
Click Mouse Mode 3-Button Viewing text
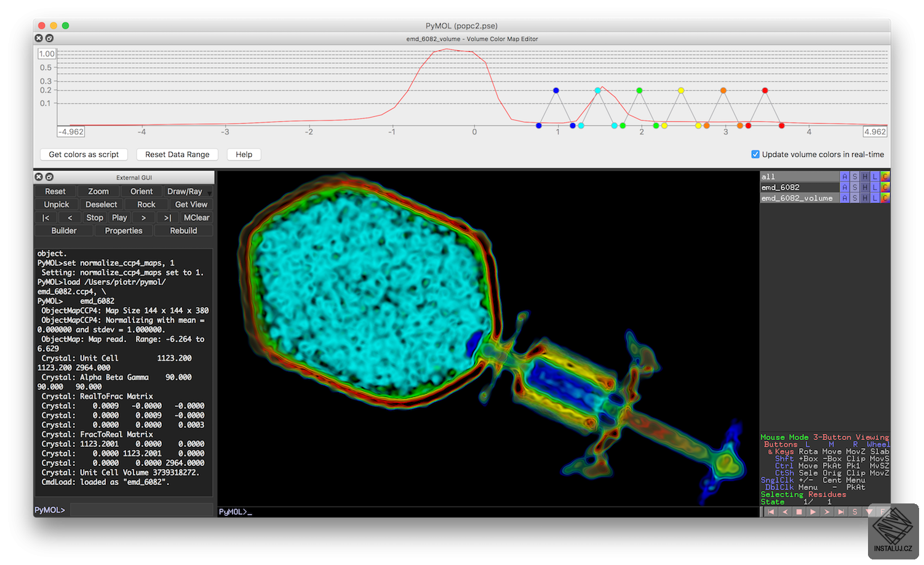tap(825, 437)
